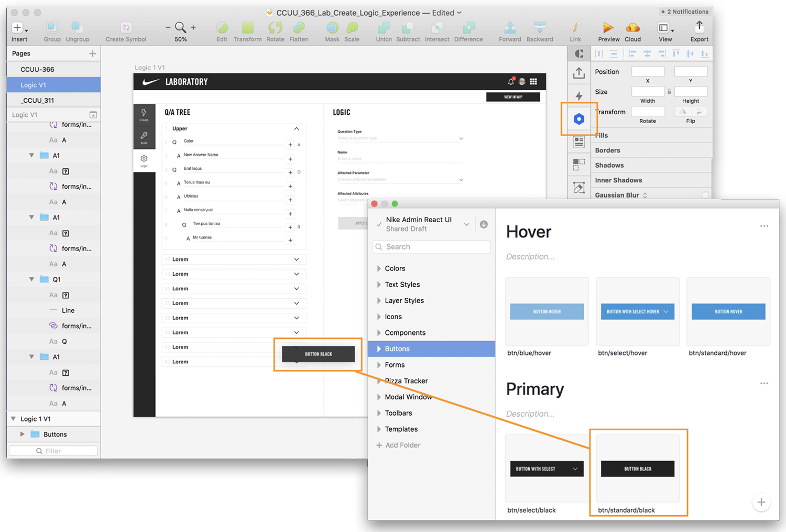Click the Rotate tool icon

point(275,28)
